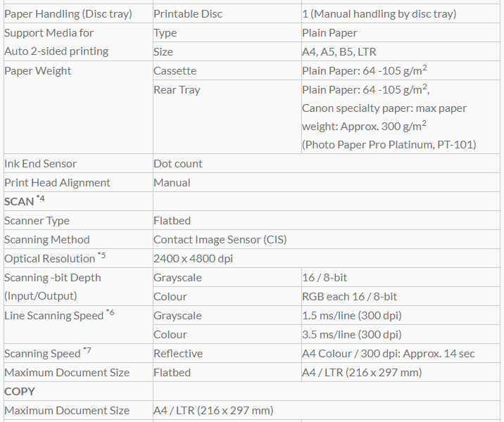Viewport: 504px width, 422px height.
Task: Select the 3.5 ms/line colour speed
Action: click(x=352, y=335)
